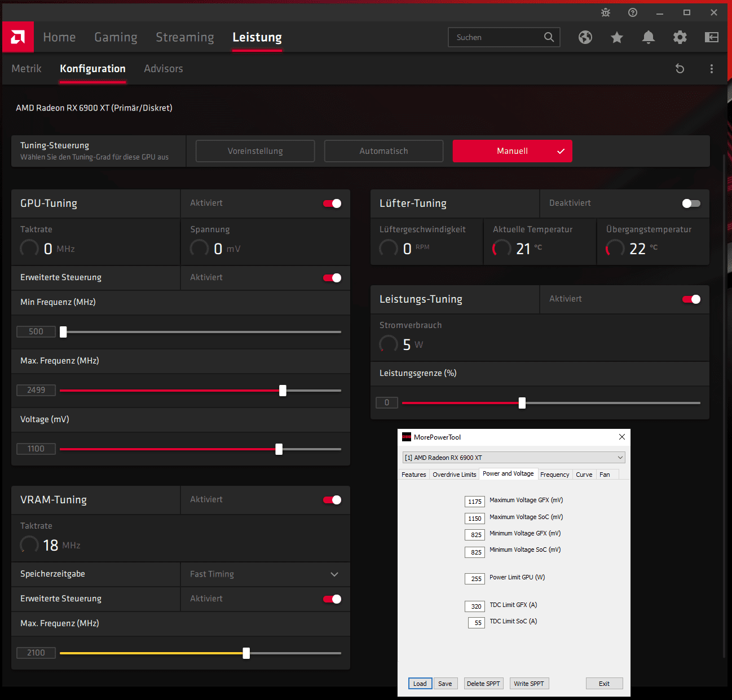Click the VRAM Max. Frequenz slider handle
This screenshot has height=700, width=732.
(x=246, y=653)
